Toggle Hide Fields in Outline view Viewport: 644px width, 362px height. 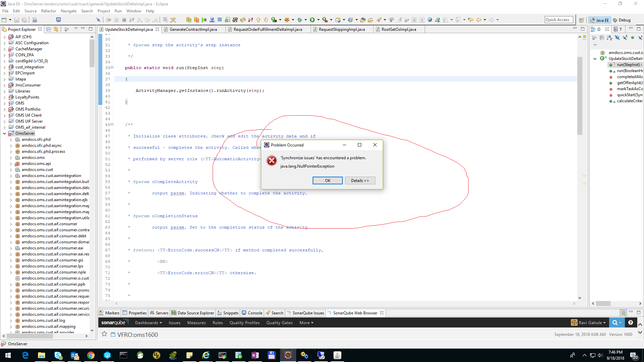coord(617,38)
